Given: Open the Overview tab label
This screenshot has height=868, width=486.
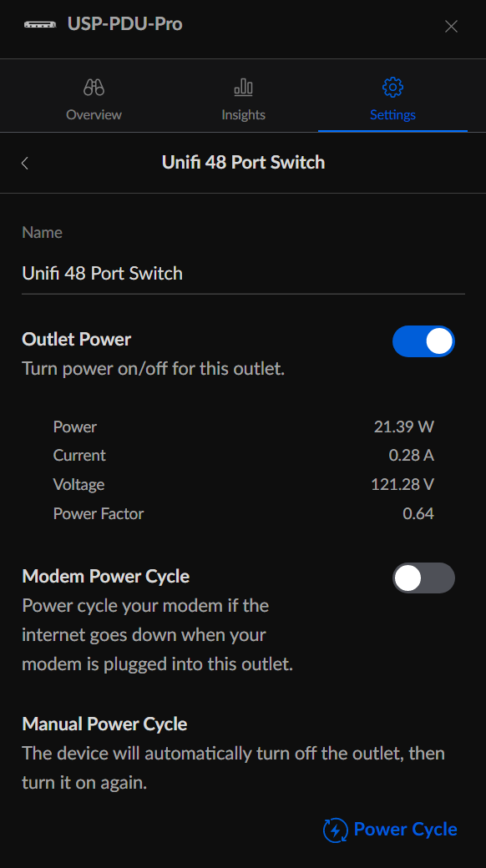Looking at the screenshot, I should [x=94, y=114].
